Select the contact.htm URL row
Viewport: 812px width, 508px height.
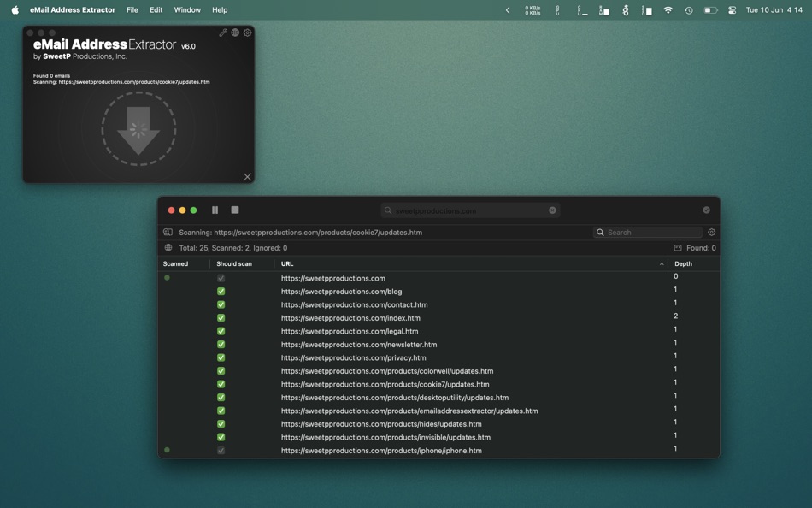[x=438, y=304]
